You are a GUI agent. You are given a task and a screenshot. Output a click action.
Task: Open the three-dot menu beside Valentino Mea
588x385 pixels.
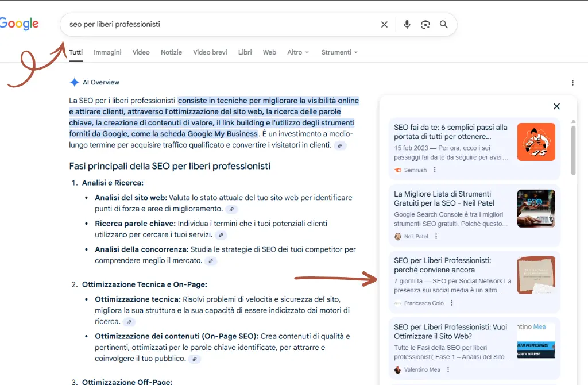pyautogui.click(x=448, y=369)
